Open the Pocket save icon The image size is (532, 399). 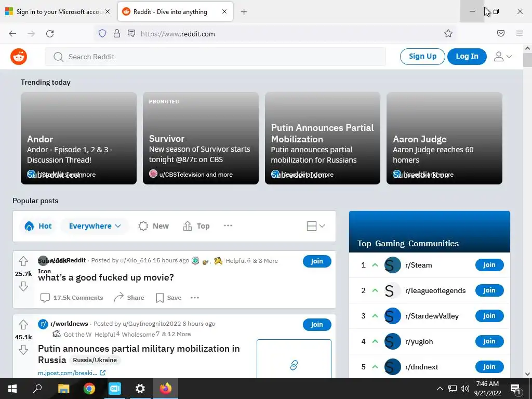(501, 33)
